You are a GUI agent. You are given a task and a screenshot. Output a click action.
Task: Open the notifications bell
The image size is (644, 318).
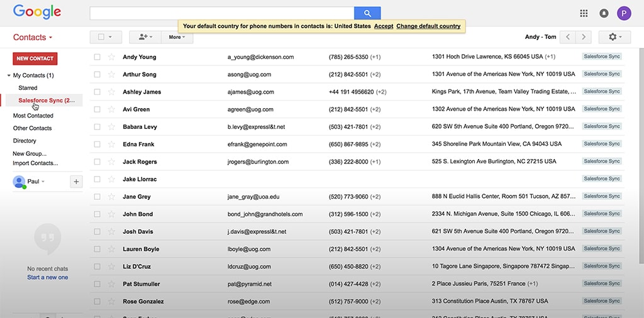pos(604,13)
